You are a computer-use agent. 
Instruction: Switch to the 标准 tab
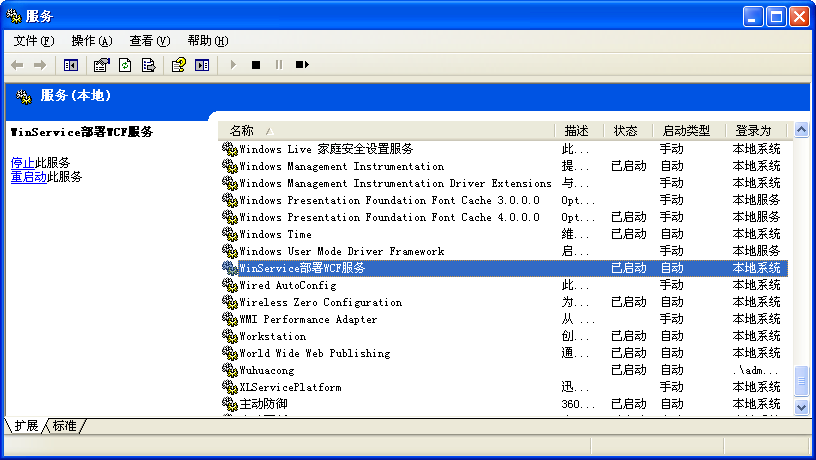(65, 426)
